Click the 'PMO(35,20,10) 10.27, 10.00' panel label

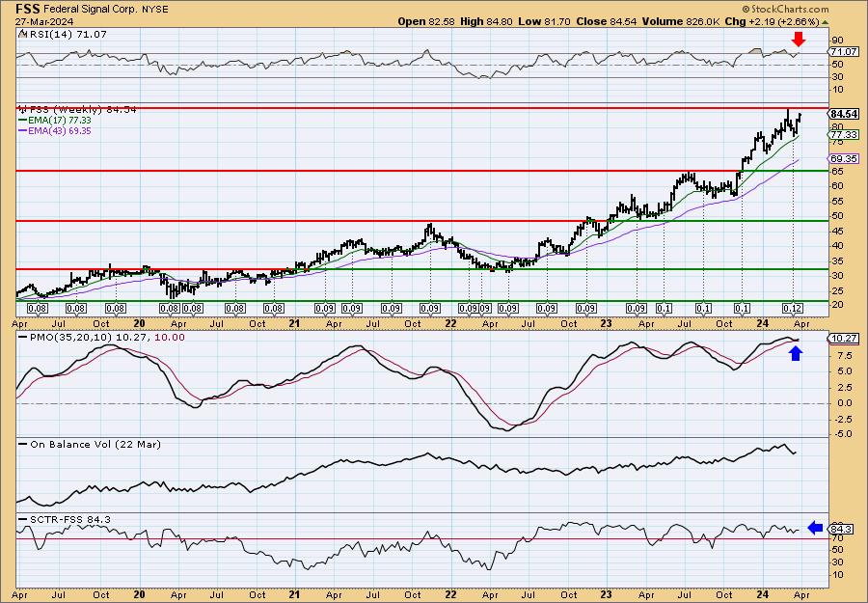click(x=107, y=338)
